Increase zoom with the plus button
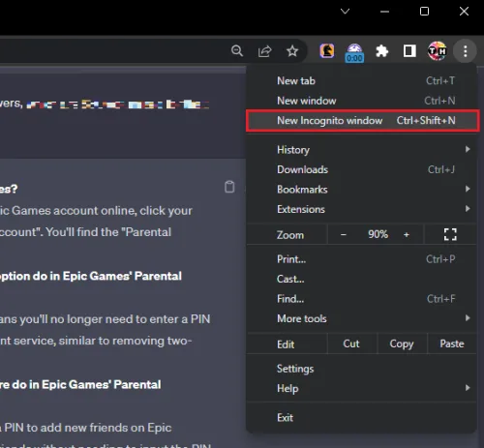484x448 pixels. coord(407,234)
